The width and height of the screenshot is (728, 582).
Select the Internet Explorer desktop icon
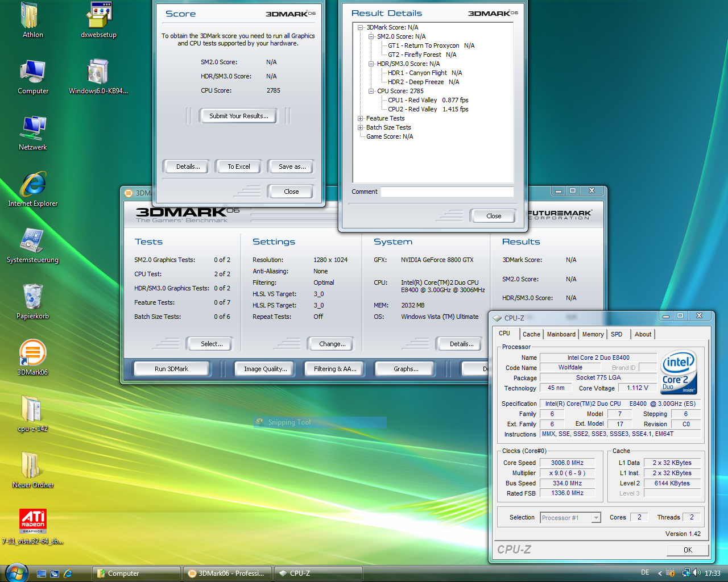(x=33, y=189)
